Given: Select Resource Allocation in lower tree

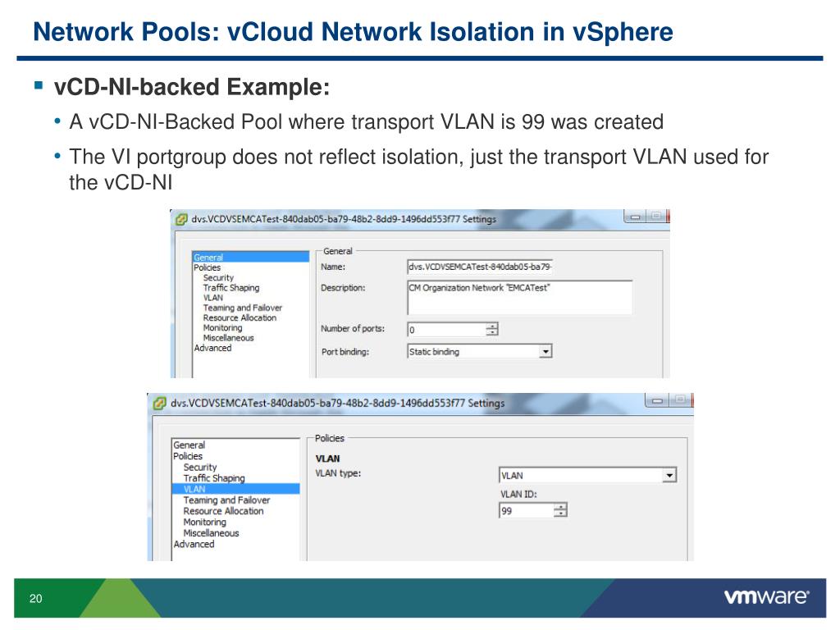Looking at the screenshot, I should [x=223, y=511].
